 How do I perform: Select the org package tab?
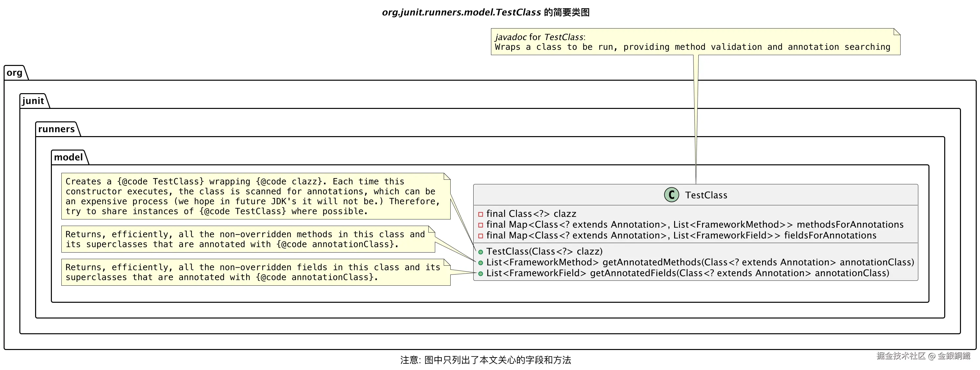[14, 72]
